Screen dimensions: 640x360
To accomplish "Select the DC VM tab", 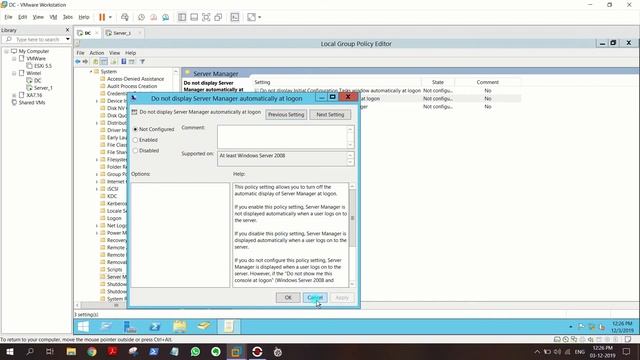I will [x=87, y=33].
